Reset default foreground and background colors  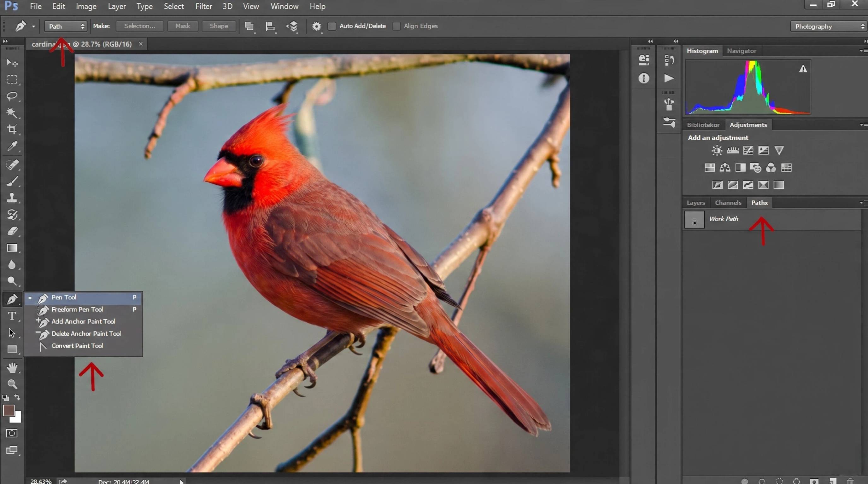(x=6, y=398)
